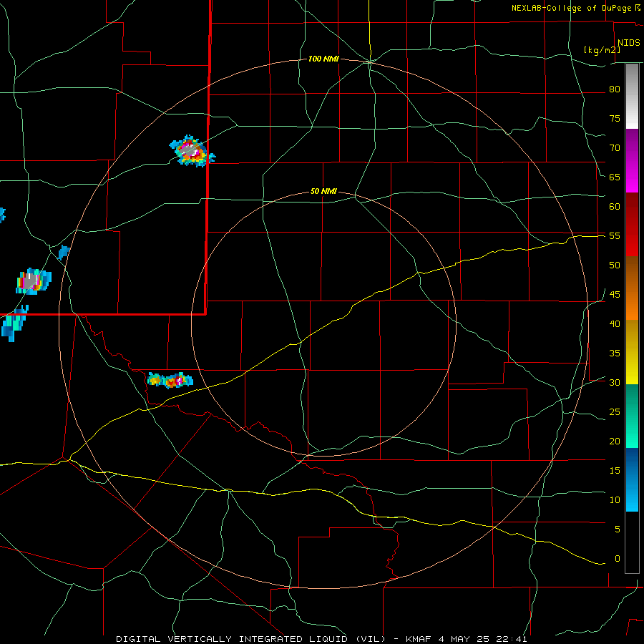Click the 70 value on color scale
The width and height of the screenshot is (644, 644).
615,148
